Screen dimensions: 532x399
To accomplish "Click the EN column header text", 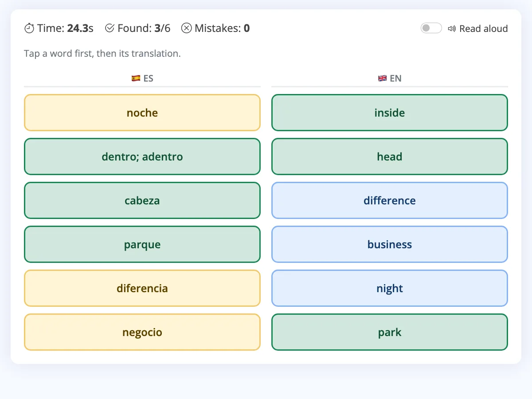I will coord(395,78).
